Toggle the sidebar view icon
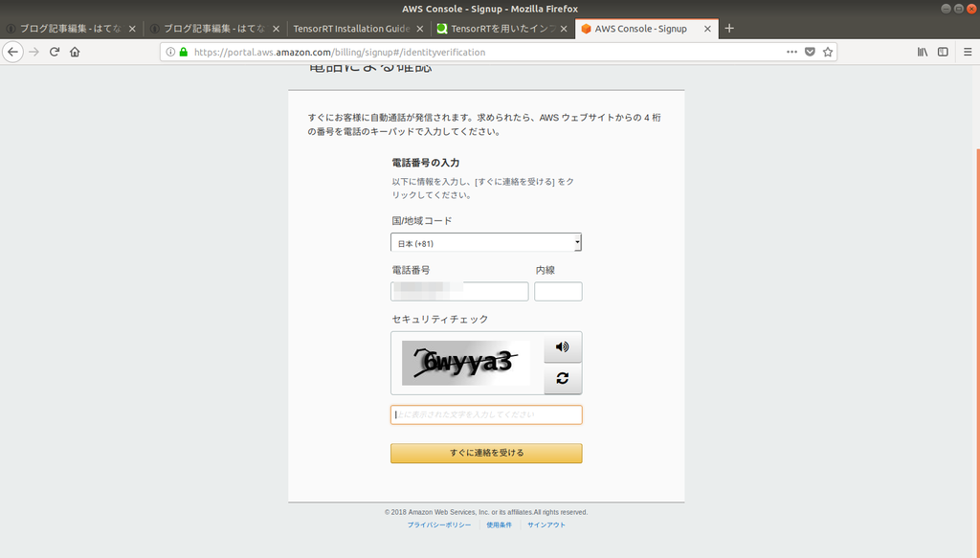This screenshot has width=980, height=558. tap(943, 52)
